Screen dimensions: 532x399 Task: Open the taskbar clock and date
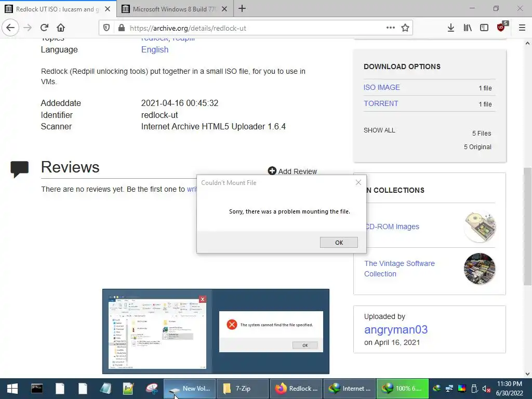click(x=510, y=389)
